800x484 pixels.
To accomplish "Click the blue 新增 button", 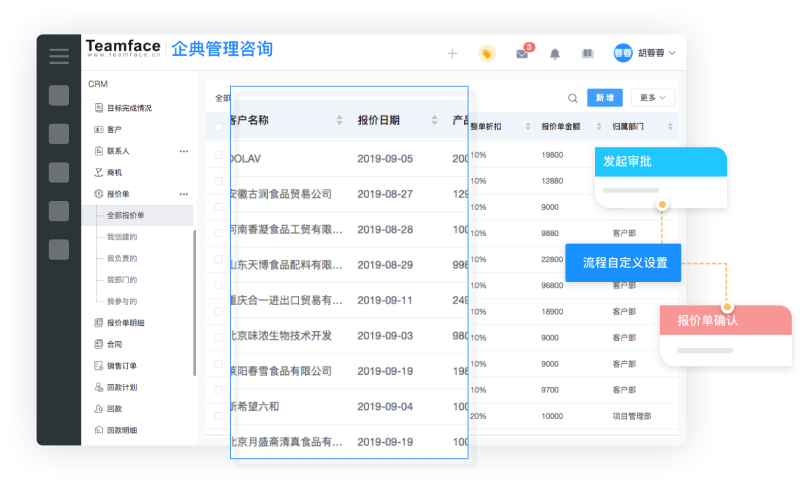I will 604,98.
